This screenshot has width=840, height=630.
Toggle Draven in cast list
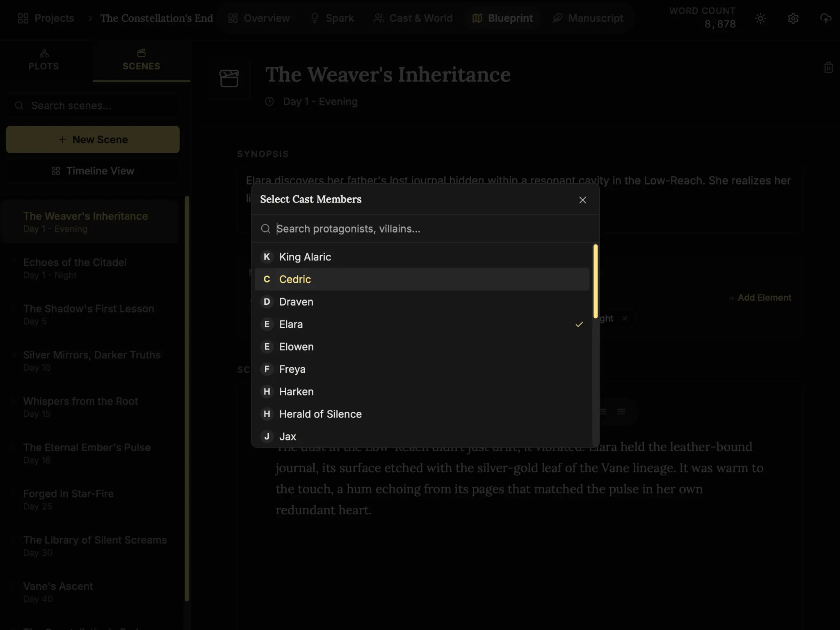coord(422,302)
